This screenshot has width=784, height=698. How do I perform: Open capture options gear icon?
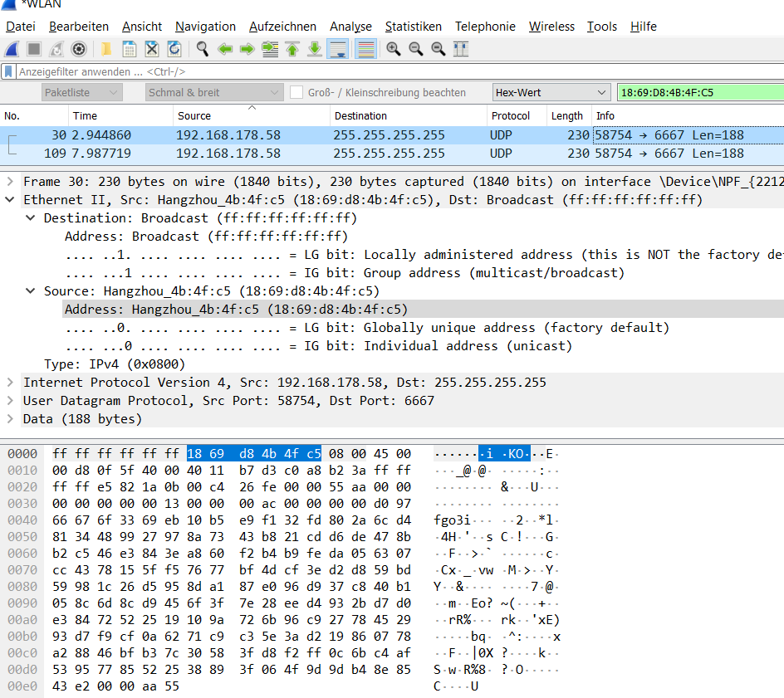[x=79, y=50]
